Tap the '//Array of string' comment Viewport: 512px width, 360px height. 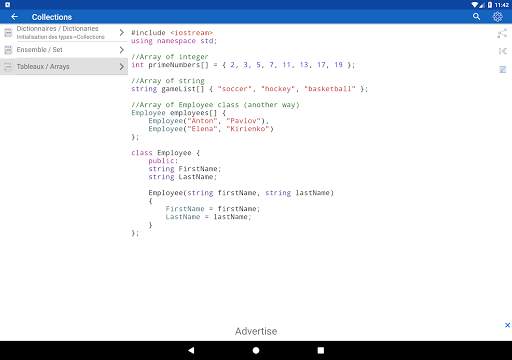(x=168, y=81)
